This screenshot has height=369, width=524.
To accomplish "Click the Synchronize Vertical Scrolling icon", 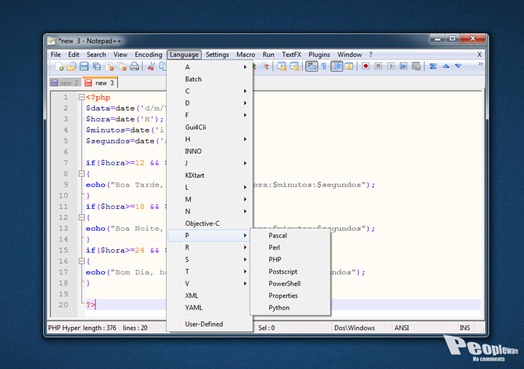I will coord(282,67).
